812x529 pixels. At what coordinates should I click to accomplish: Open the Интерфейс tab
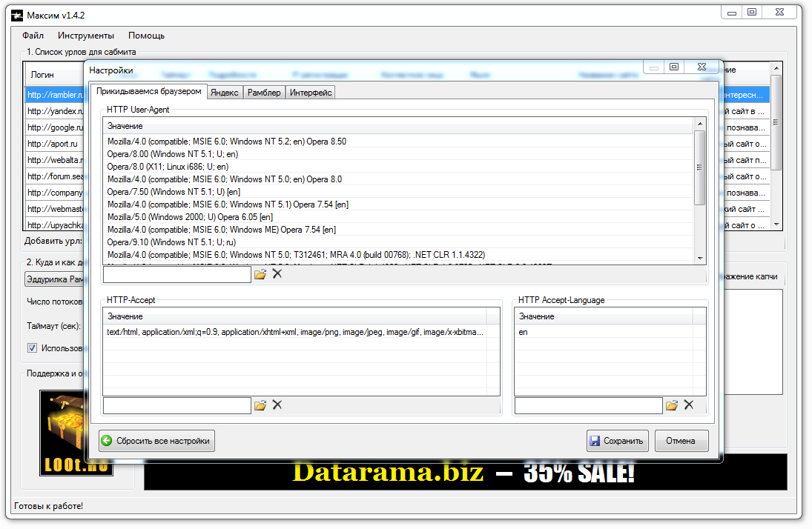click(x=311, y=92)
